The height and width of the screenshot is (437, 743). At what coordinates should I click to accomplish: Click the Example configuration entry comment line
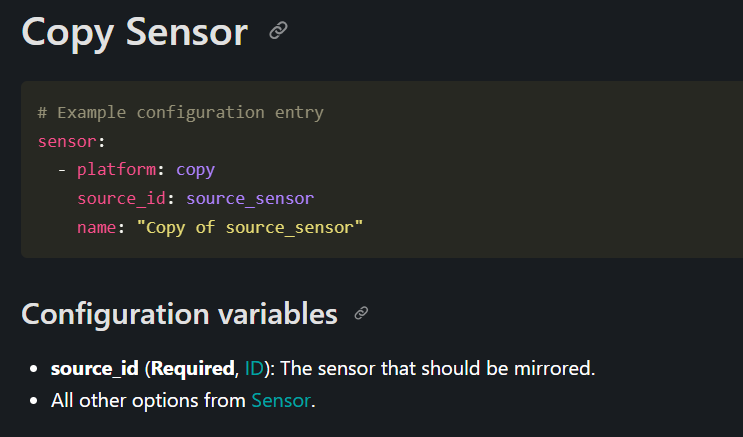pos(181,112)
